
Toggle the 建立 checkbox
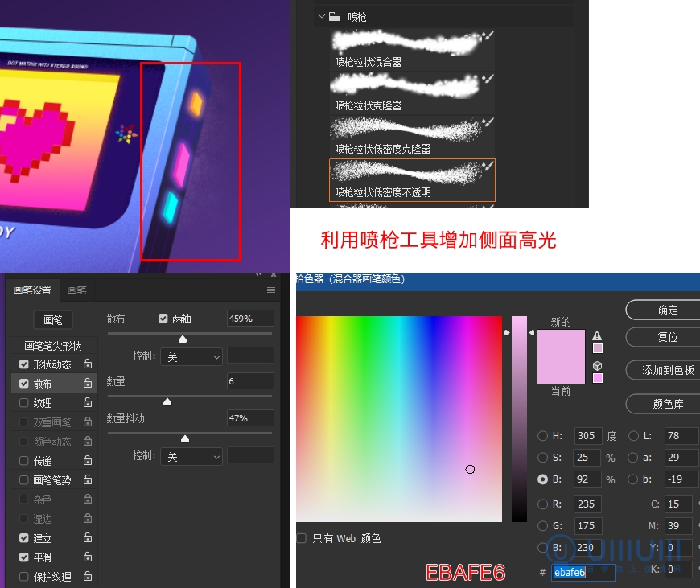pyautogui.click(x=24, y=538)
